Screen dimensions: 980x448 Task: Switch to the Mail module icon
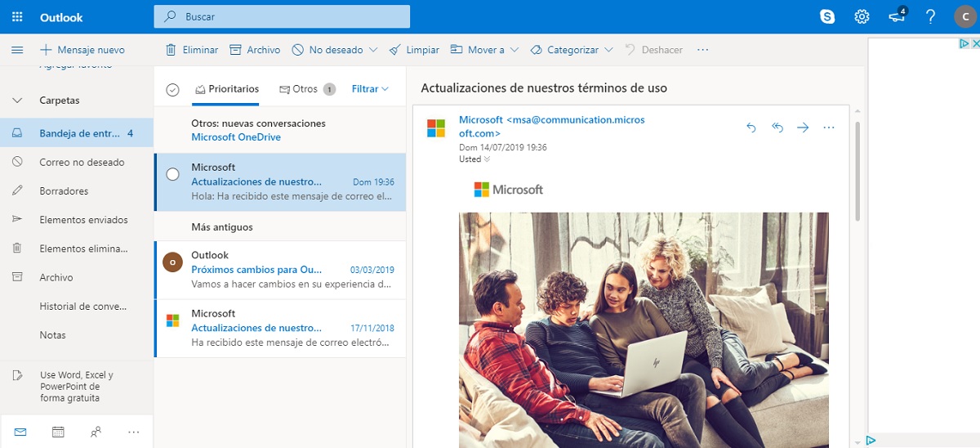click(20, 432)
